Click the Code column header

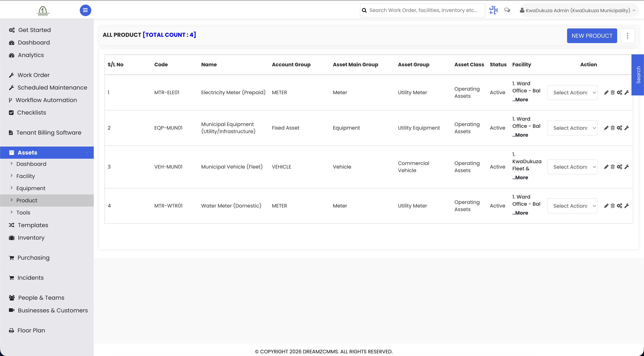pyautogui.click(x=161, y=65)
